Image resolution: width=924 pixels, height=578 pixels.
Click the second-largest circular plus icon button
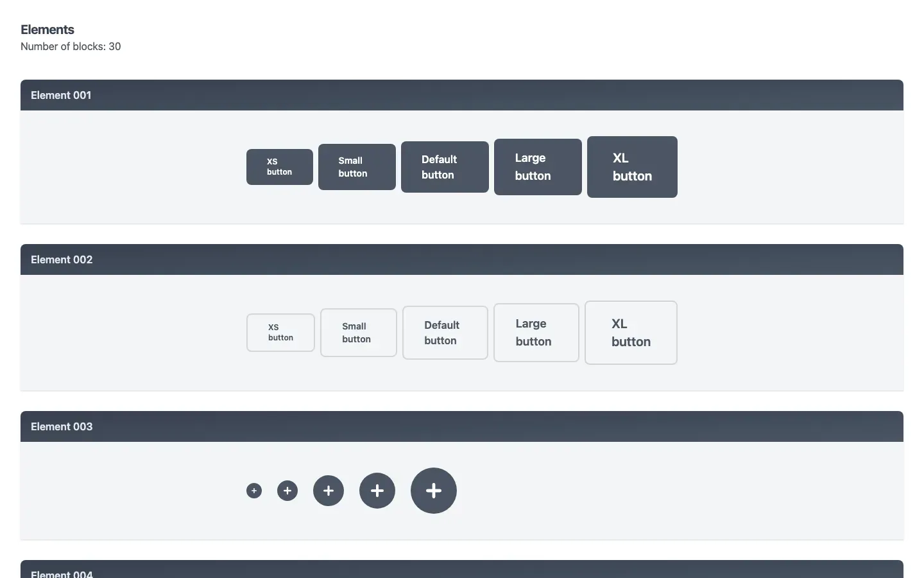click(x=377, y=491)
